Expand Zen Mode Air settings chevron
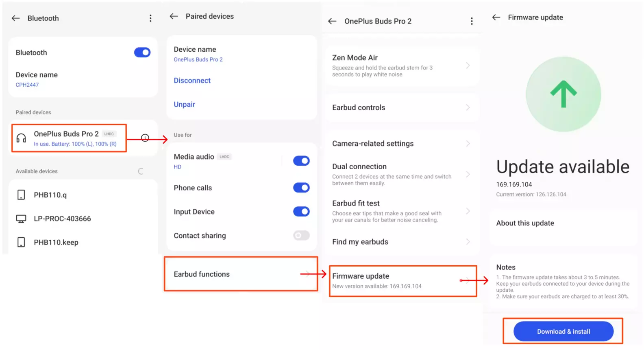This screenshot has width=644, height=350. [468, 66]
